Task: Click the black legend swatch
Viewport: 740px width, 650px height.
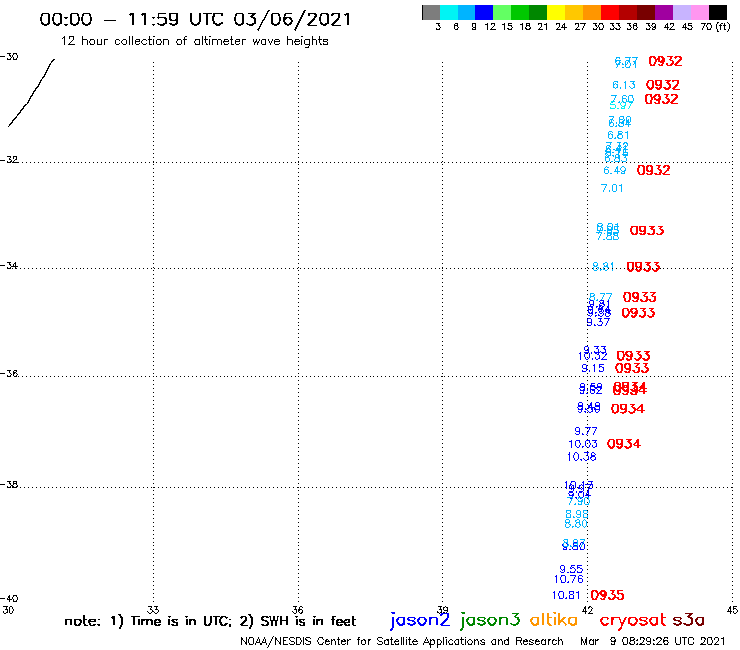Action: [718, 12]
